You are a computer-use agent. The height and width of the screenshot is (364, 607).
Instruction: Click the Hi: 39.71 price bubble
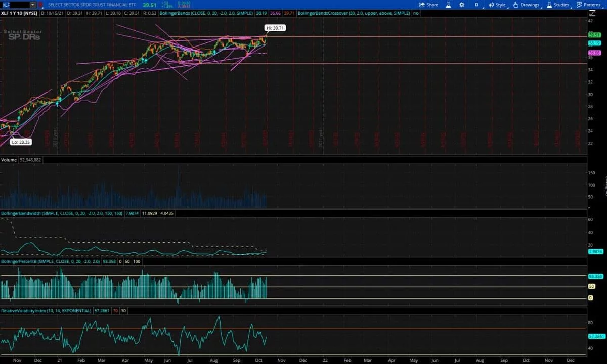[275, 28]
